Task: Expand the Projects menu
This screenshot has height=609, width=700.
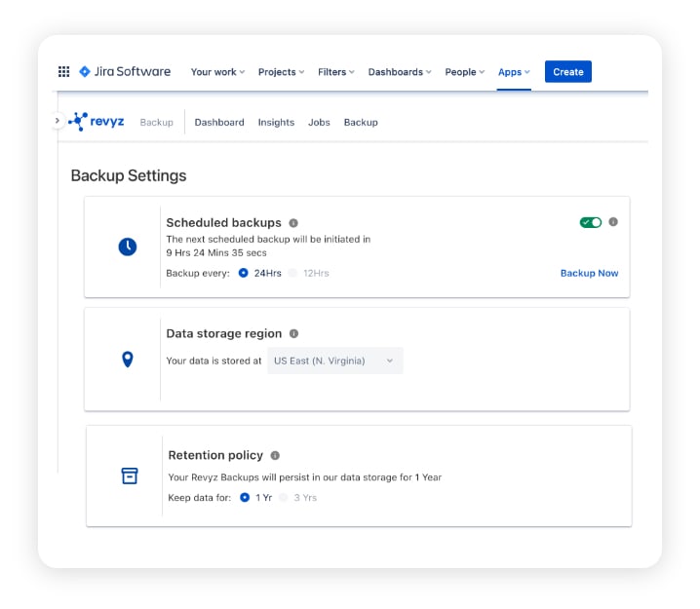Action: [x=281, y=72]
